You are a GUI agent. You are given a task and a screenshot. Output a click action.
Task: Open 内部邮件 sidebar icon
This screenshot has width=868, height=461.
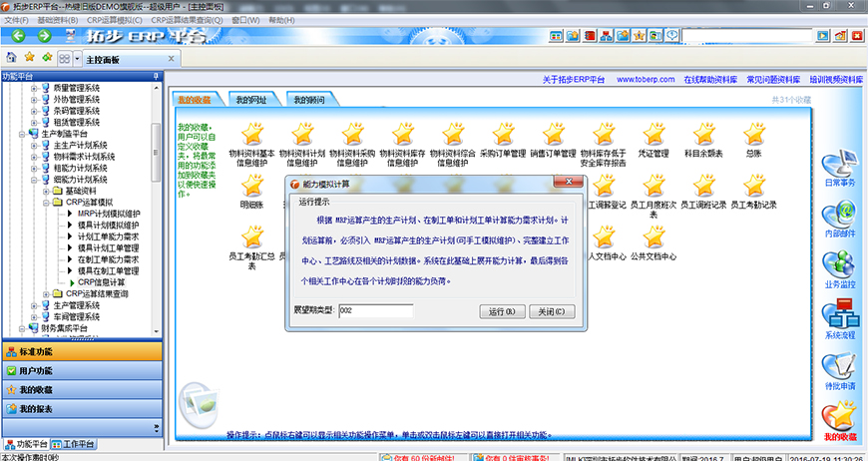click(x=840, y=213)
